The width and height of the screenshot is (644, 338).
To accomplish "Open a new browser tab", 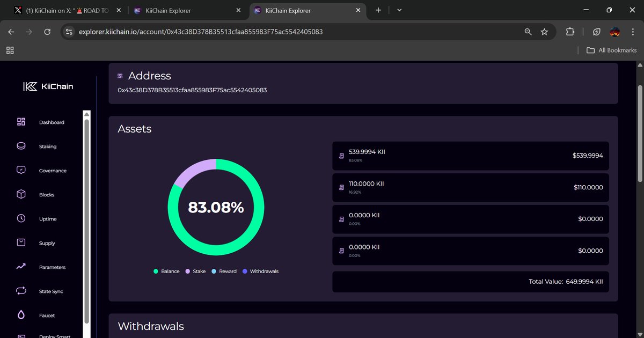I will [378, 10].
